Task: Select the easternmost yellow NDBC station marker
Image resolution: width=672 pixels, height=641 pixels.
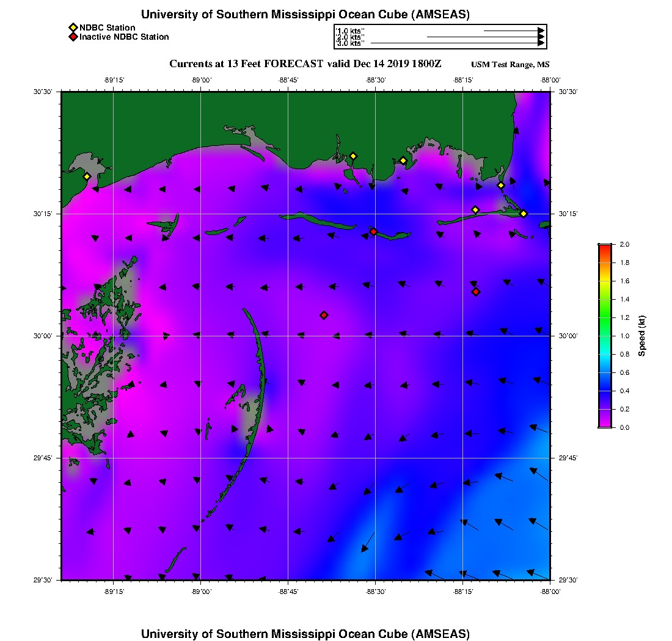Action: coord(524,213)
